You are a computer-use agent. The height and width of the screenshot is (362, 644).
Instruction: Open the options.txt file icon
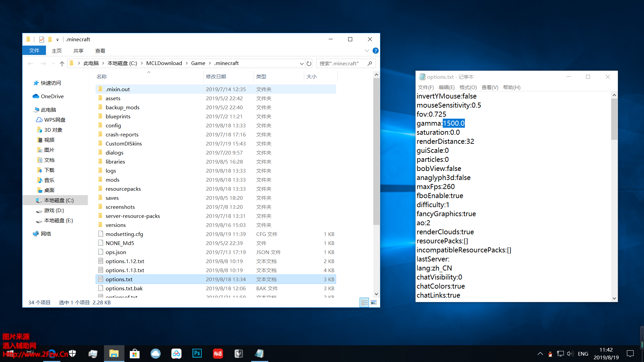101,279
